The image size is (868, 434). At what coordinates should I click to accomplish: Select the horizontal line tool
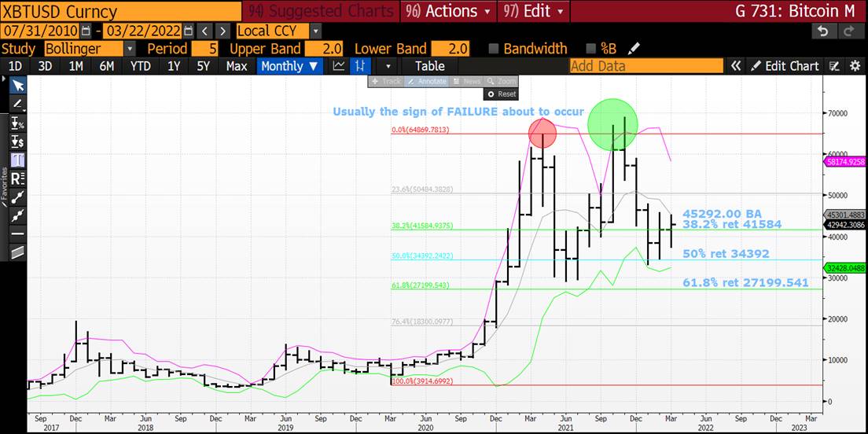[x=18, y=234]
